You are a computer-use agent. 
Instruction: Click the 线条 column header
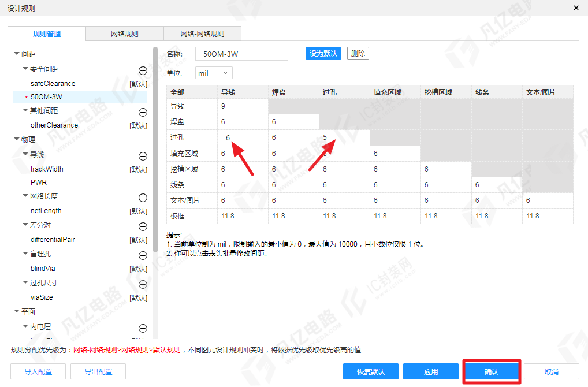[x=497, y=92]
